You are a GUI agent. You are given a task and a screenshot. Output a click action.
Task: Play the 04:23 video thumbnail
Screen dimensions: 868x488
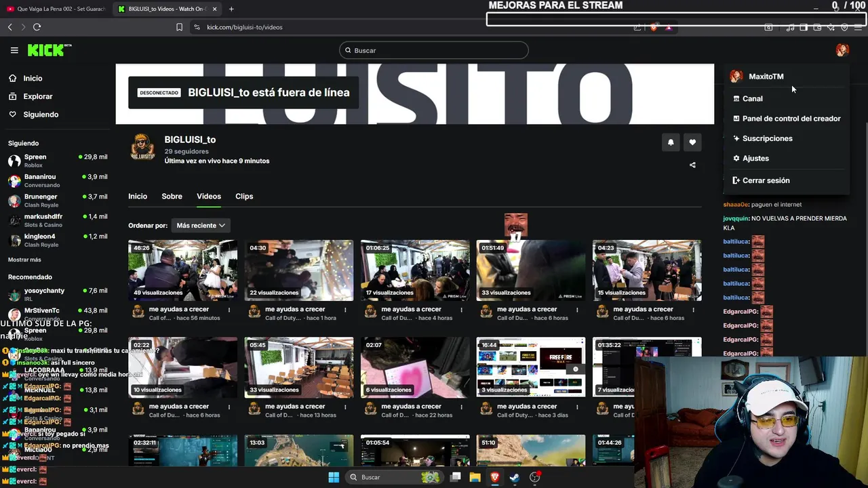[647, 270]
